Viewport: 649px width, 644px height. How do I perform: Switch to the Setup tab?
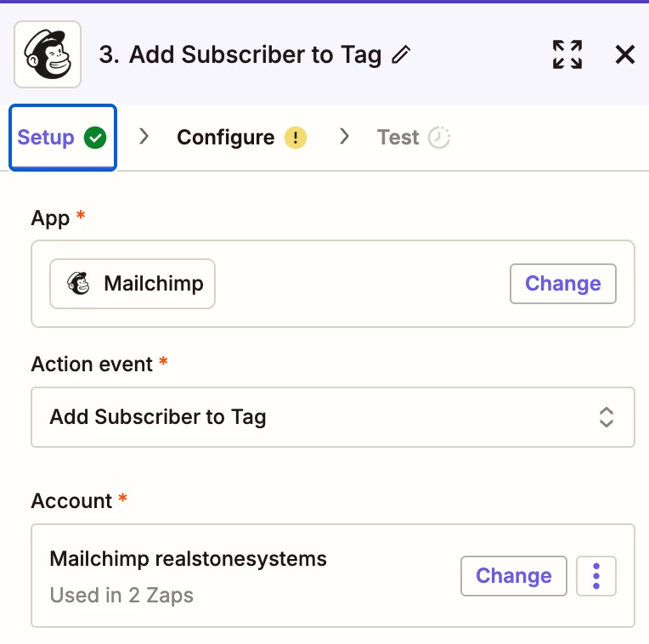[46, 138]
